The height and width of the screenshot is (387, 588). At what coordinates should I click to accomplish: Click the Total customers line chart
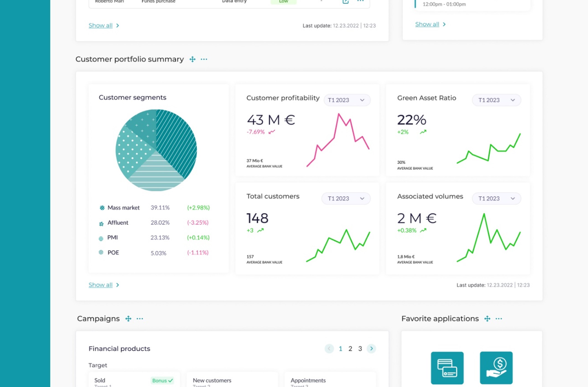click(338, 246)
